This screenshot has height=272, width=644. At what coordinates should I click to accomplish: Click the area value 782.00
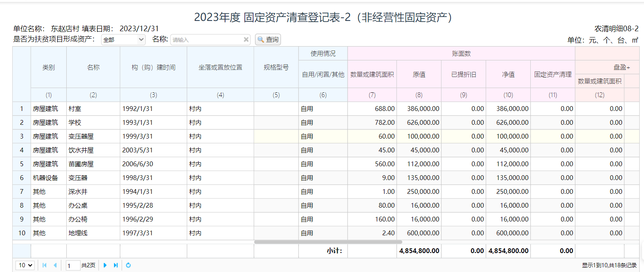(372, 122)
